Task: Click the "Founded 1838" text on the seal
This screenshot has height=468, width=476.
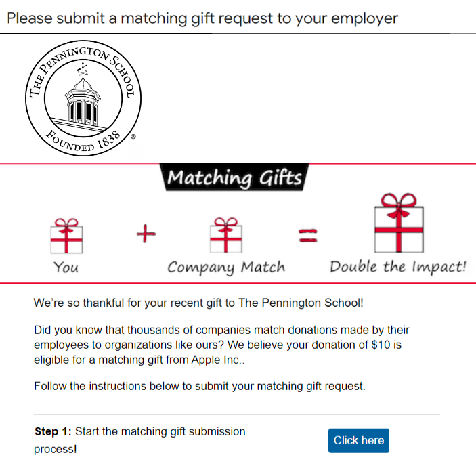Action: point(83,142)
